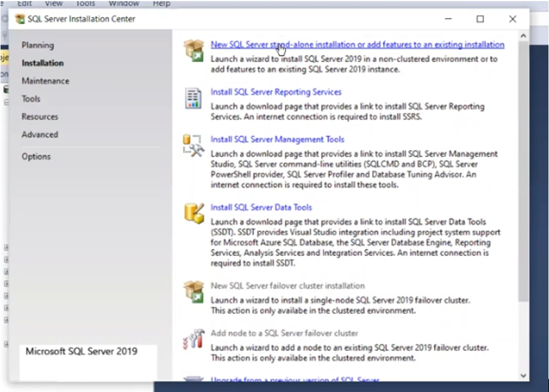Image resolution: width=549 pixels, height=392 pixels.
Task: Click the scrollbar down arrow
Action: pos(523,375)
